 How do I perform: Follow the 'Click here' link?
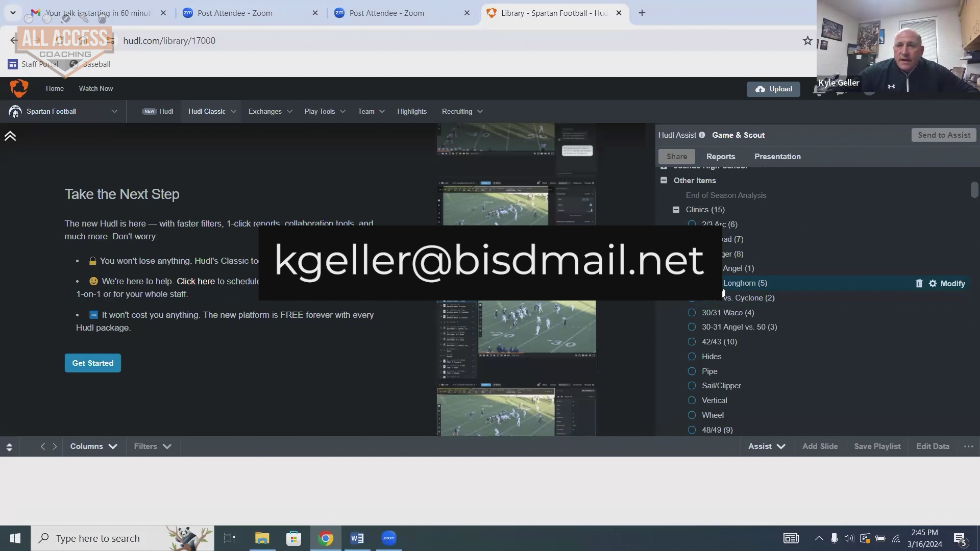coord(195,281)
